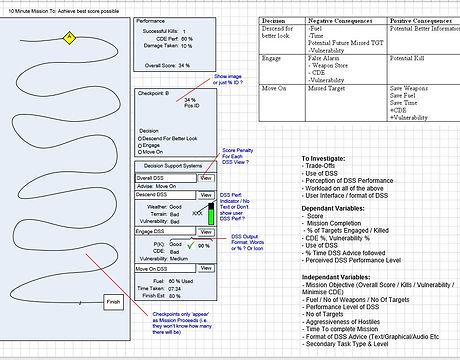Viewport: 460px width, 360px height.
Task: Click 'Successful Kills: 1' in Performance panel
Action: pos(164,31)
